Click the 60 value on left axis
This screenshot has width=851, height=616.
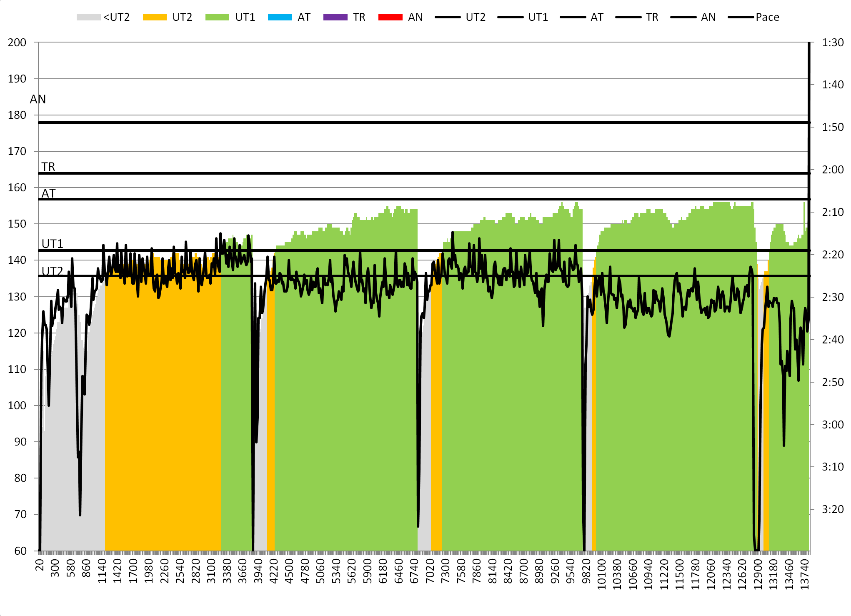20,551
